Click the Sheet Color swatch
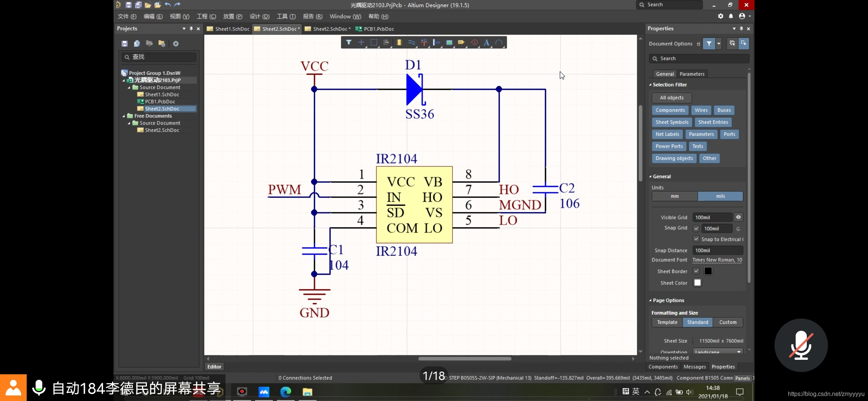Image resolution: width=868 pixels, height=401 pixels. pyautogui.click(x=698, y=283)
